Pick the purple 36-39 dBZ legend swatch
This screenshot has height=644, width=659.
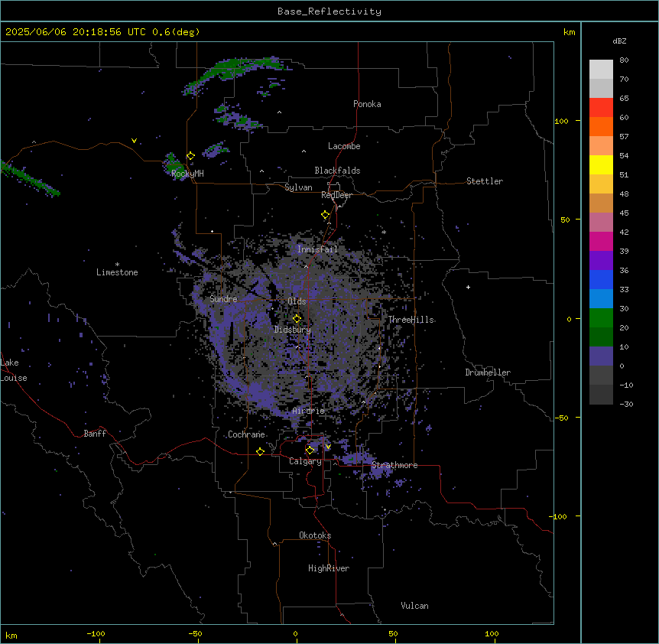[601, 260]
